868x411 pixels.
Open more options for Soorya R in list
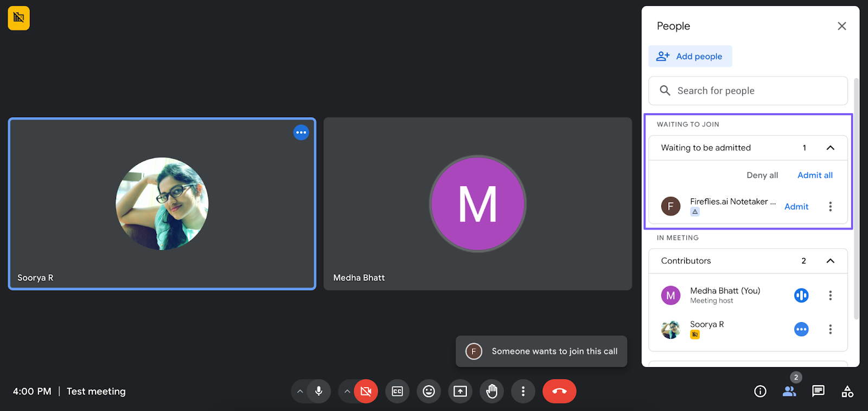[x=830, y=329]
